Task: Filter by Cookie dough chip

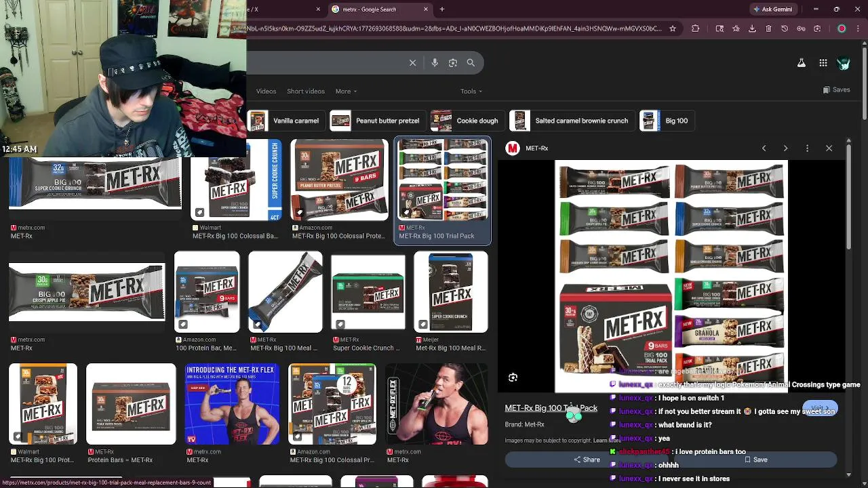Action: [x=467, y=121]
